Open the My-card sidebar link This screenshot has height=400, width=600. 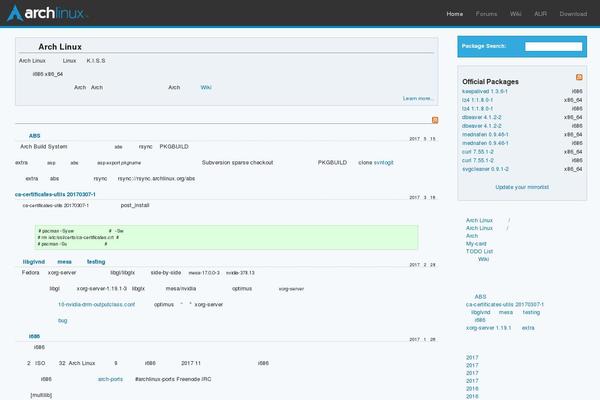coord(476,243)
